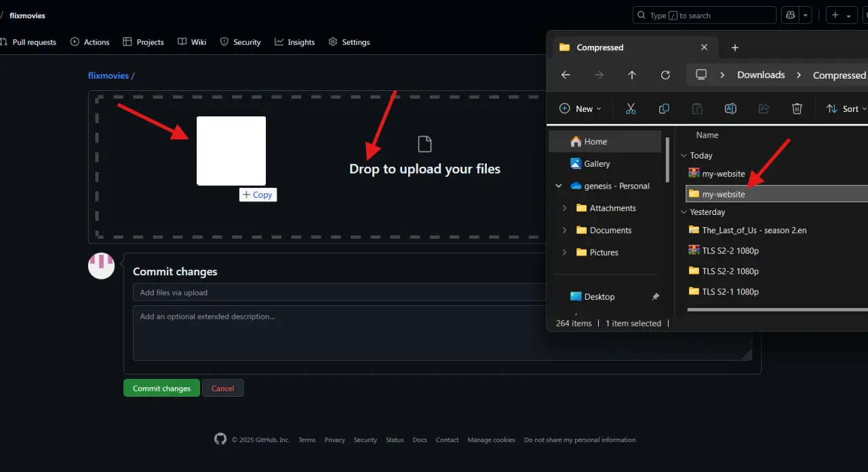Viewport: 868px width, 472px height.
Task: Select Home in the navigation pane
Action: [605, 141]
